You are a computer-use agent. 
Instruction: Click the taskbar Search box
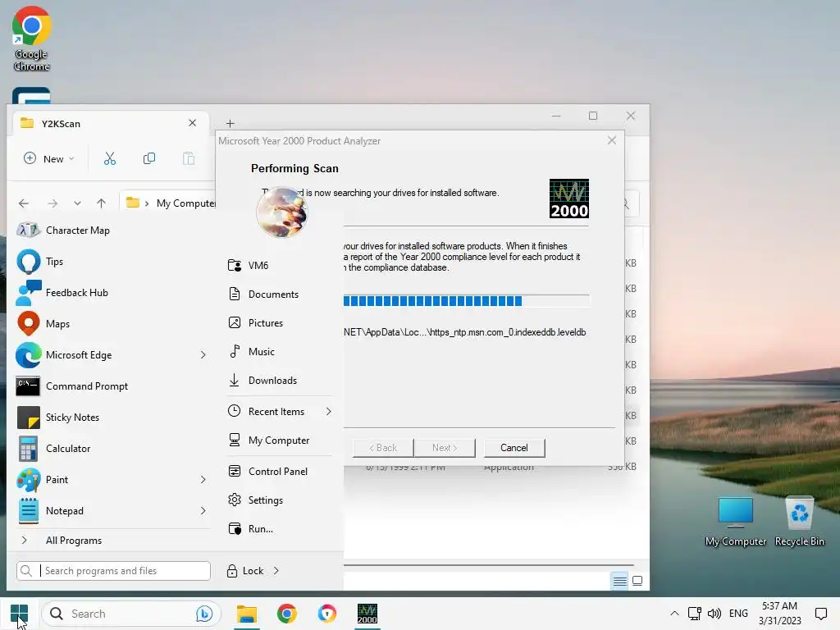point(131,614)
